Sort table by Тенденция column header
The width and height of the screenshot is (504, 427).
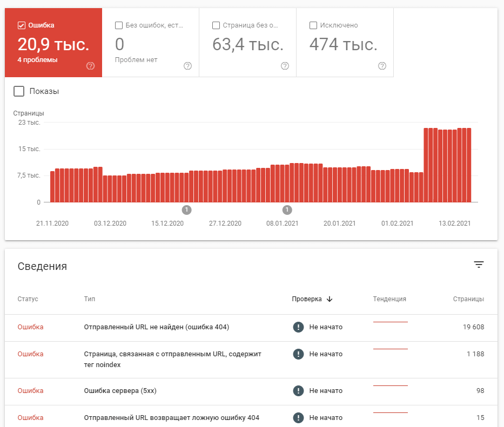pos(389,299)
